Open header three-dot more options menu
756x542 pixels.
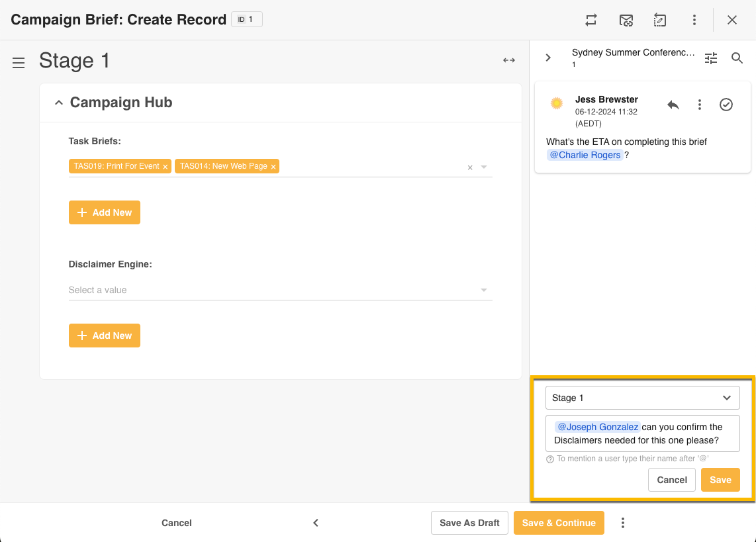click(694, 20)
